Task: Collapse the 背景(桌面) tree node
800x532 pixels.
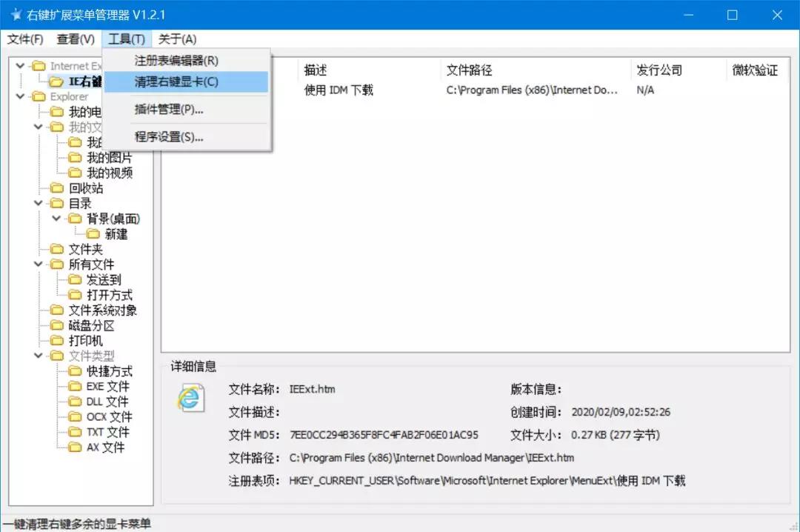Action: (x=56, y=219)
